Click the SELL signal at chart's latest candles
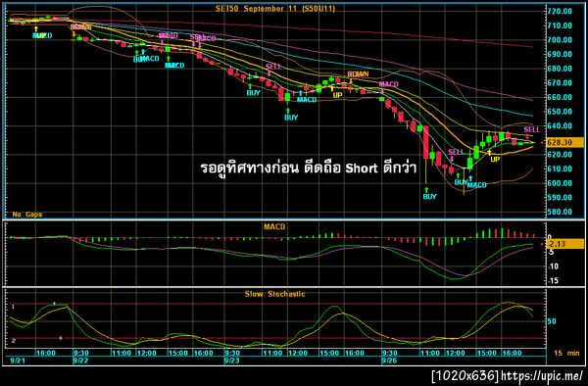This screenshot has width=588, height=386. pyautogui.click(x=531, y=129)
